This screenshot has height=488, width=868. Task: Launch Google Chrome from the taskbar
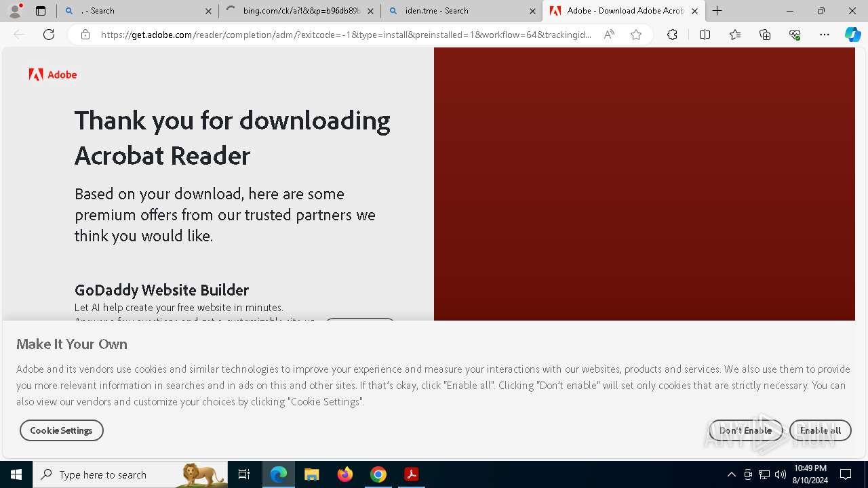pyautogui.click(x=378, y=474)
